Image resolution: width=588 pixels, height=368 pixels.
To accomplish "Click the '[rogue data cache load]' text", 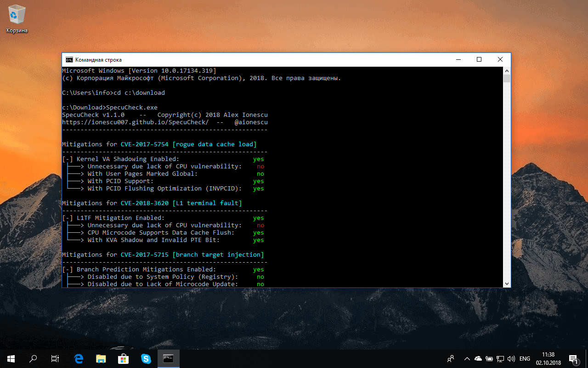I will 215,144.
